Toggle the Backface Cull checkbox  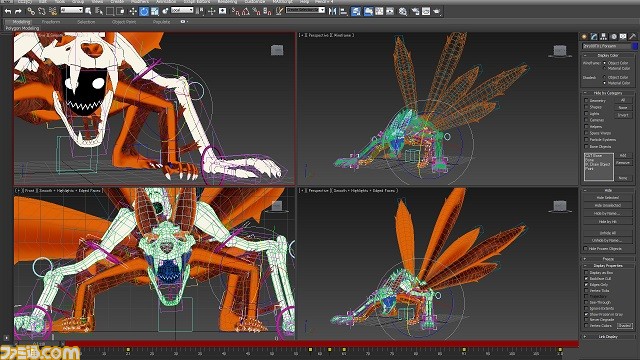coord(587,278)
